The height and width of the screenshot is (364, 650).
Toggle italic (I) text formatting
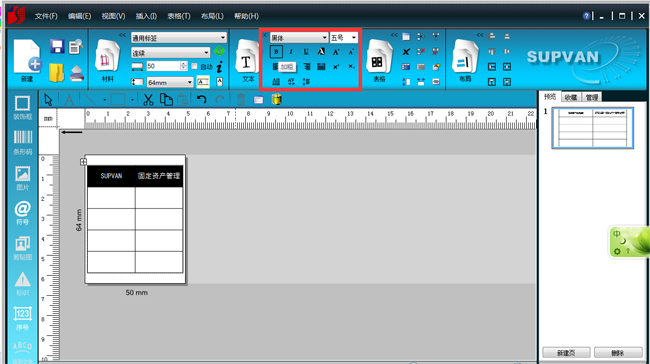291,52
